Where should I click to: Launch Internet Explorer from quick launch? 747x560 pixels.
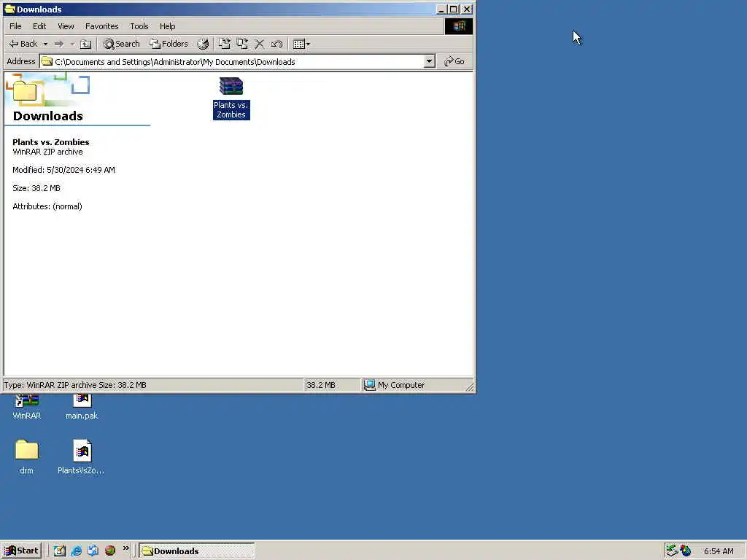tap(76, 551)
